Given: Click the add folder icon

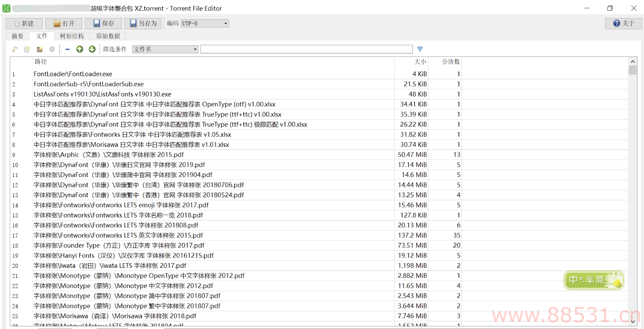Looking at the screenshot, I should point(40,50).
